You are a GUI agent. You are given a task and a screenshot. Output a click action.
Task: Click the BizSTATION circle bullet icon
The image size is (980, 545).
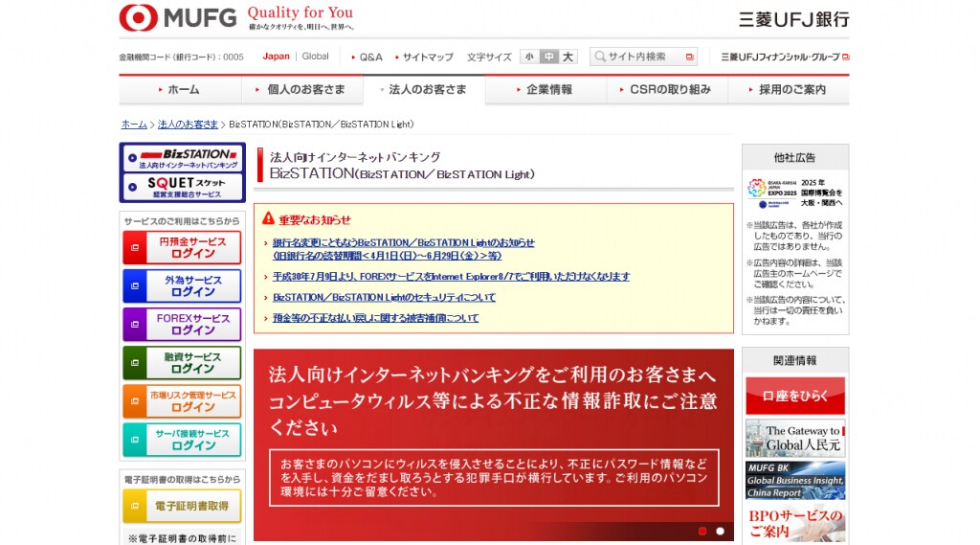click(132, 158)
